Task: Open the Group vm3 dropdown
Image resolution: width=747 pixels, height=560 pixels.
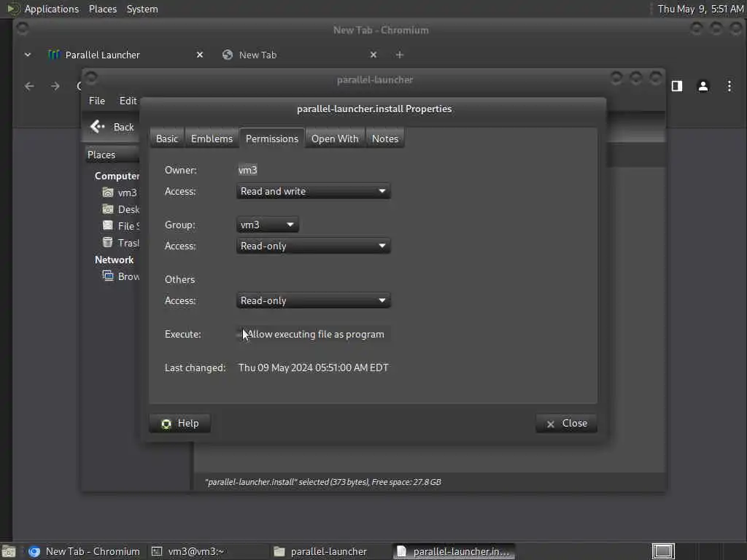Action: coord(267,225)
